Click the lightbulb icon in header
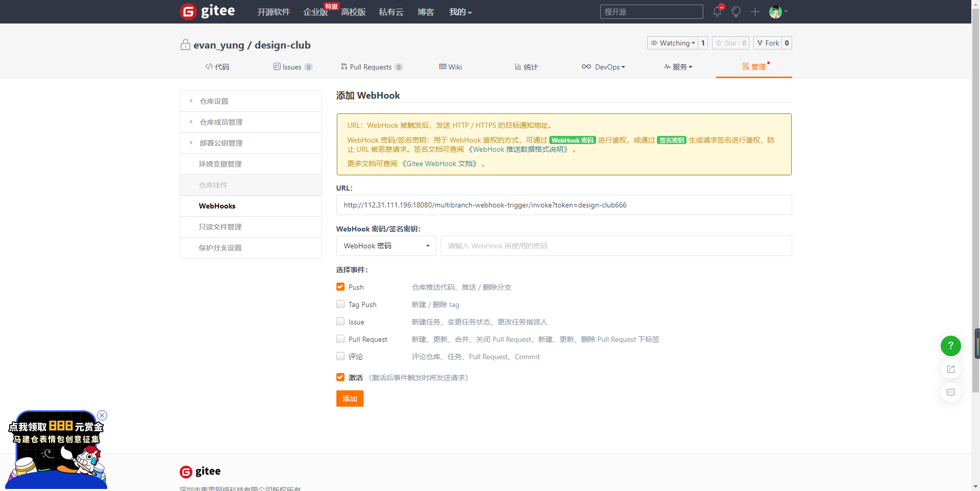980x491 pixels. [736, 12]
